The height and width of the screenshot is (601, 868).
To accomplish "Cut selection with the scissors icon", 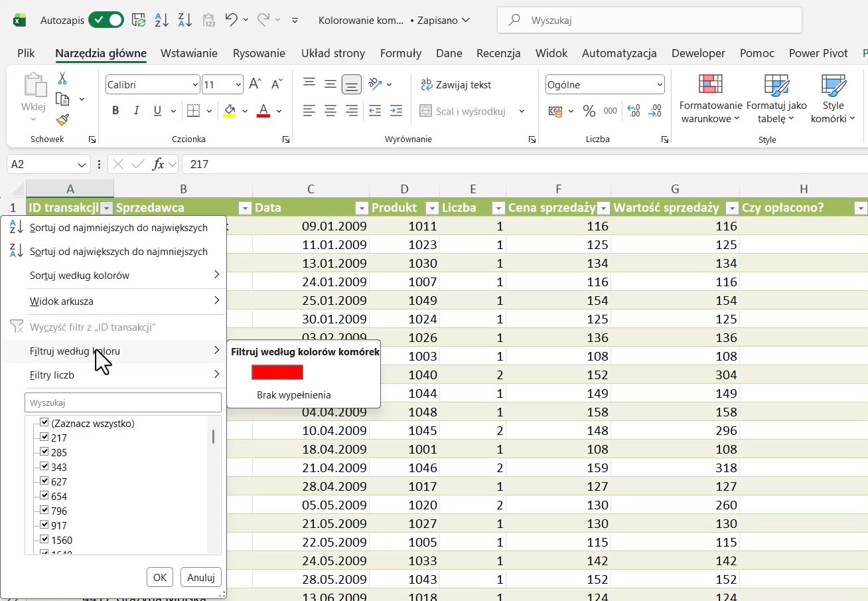I will click(x=62, y=78).
